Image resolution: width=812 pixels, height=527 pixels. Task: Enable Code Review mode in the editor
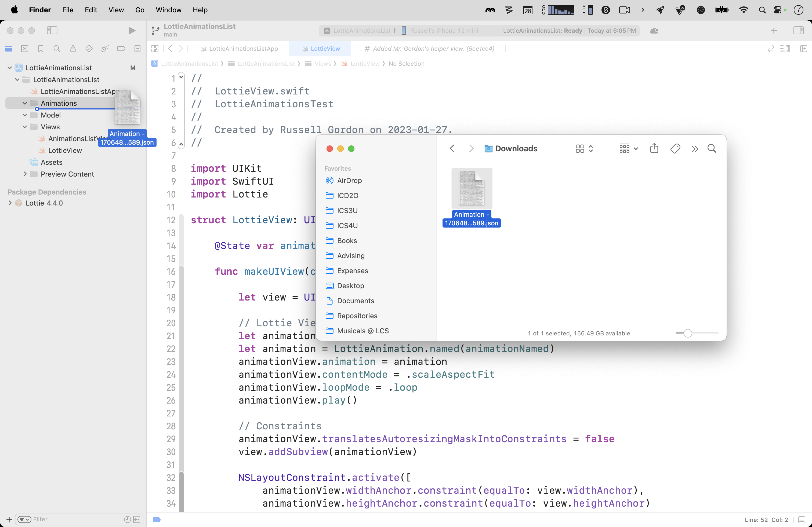click(771, 49)
